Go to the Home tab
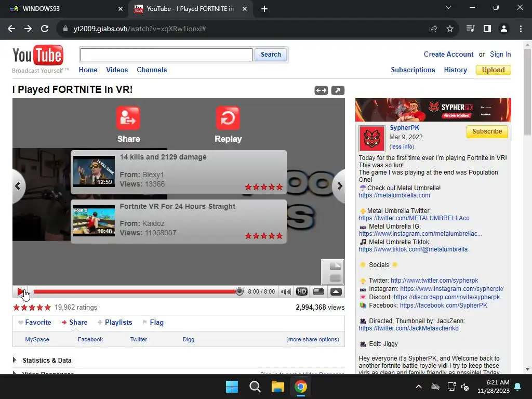The width and height of the screenshot is (532, 399). (x=88, y=70)
